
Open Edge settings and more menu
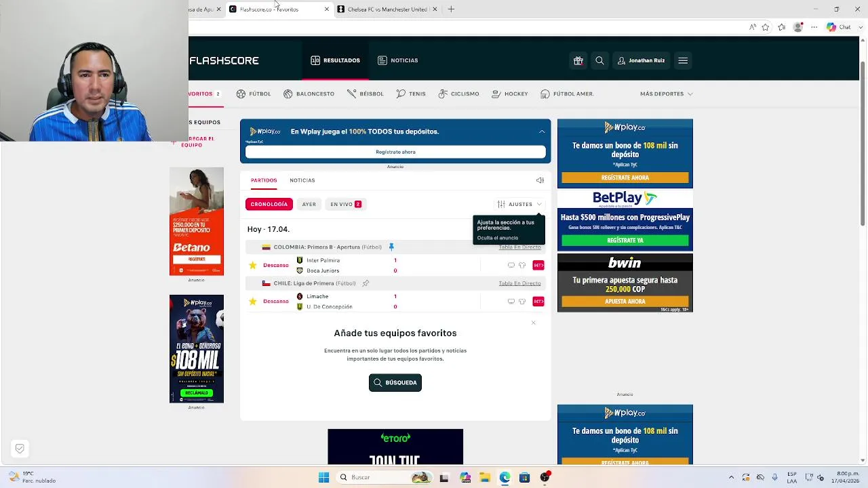pos(814,27)
